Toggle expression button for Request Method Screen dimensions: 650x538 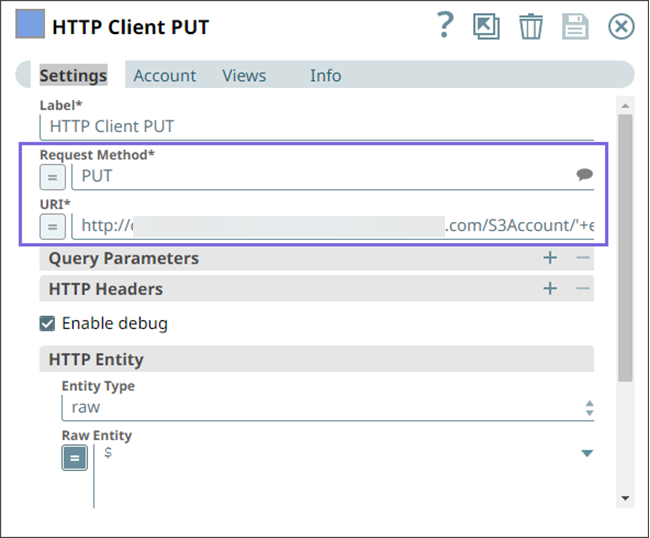coord(53,177)
